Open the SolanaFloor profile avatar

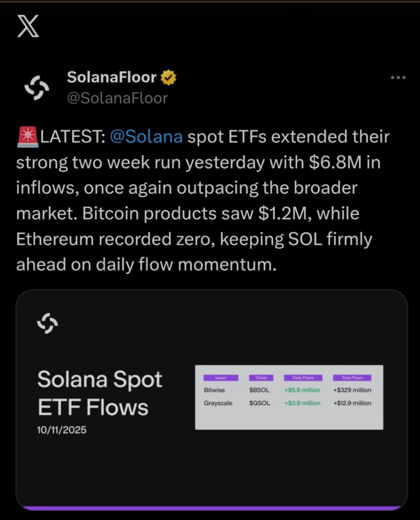point(37,87)
